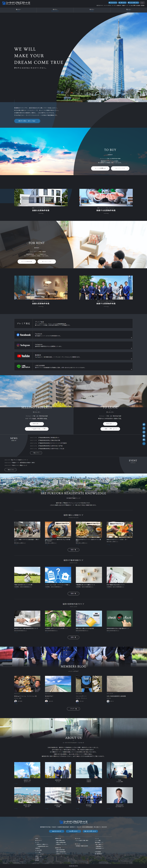Image resolution: width=147 pixels, height=868 pixels.
Task: Open the blue LINE contact button in header
Action: [133, 3]
